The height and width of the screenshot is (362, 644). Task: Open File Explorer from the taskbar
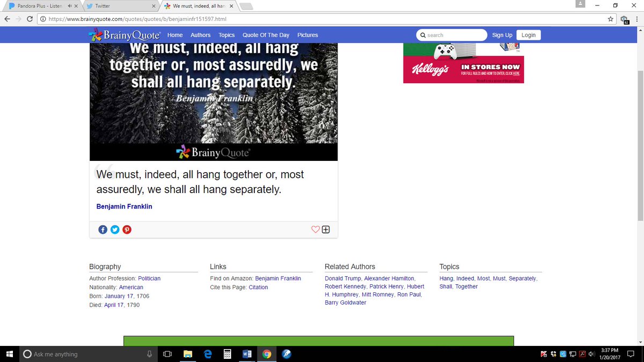[188, 354]
